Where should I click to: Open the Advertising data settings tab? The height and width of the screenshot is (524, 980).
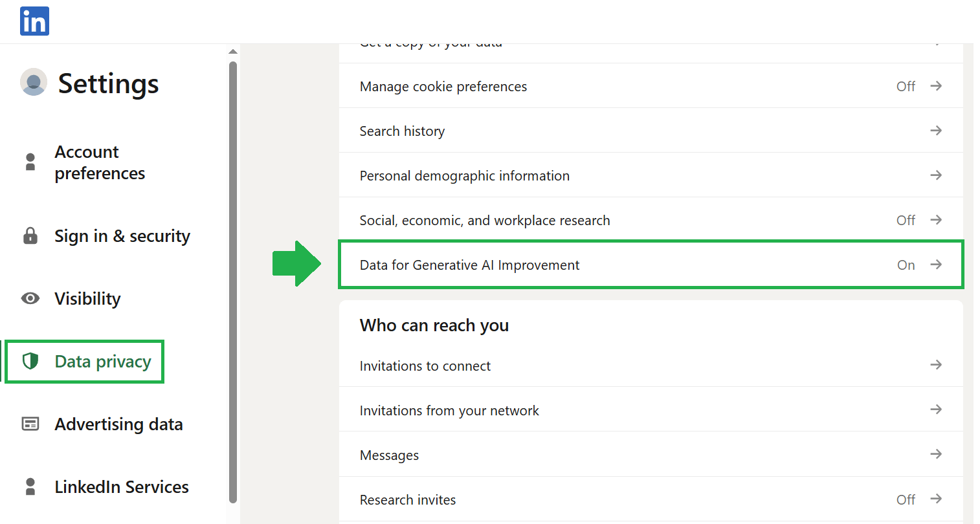(118, 424)
